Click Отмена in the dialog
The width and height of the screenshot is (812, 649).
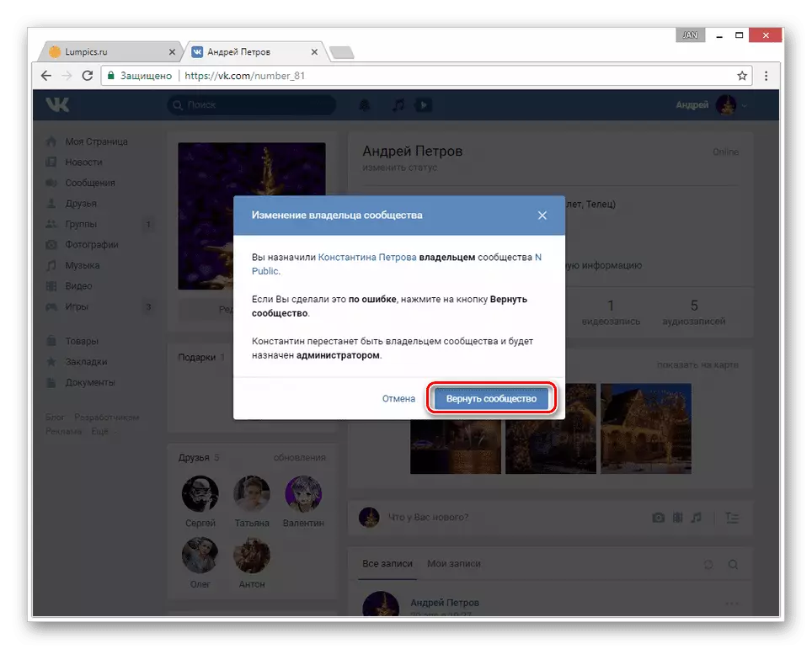[398, 399]
